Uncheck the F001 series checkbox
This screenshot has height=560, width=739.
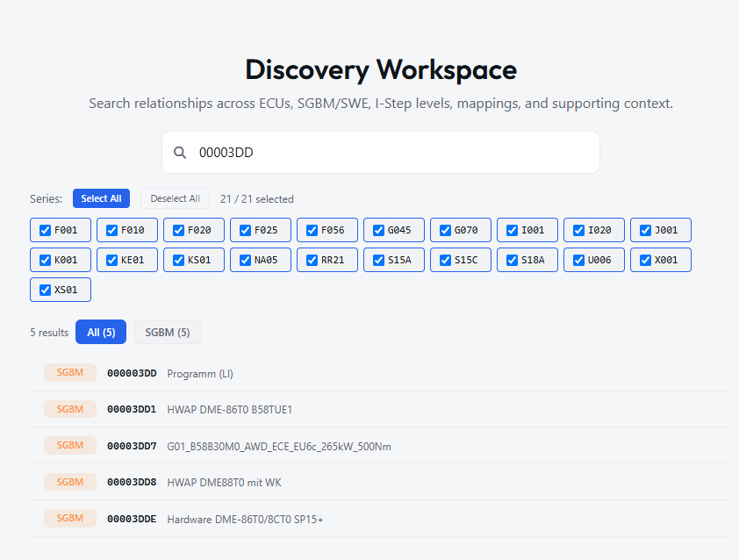(46, 230)
